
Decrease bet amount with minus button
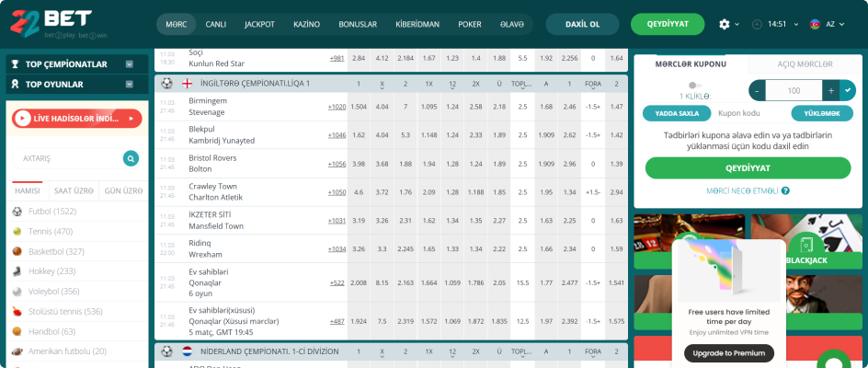[757, 90]
